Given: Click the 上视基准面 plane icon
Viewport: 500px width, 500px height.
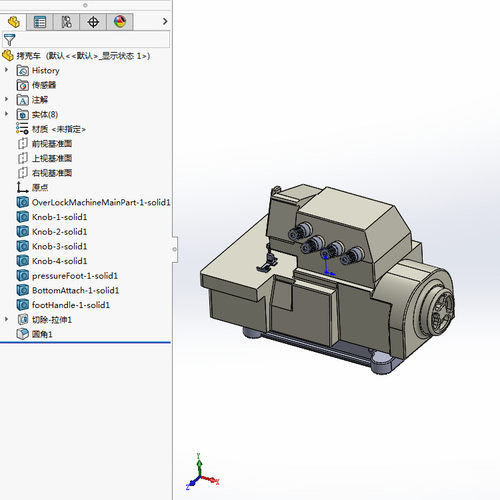Looking at the screenshot, I should [x=23, y=158].
